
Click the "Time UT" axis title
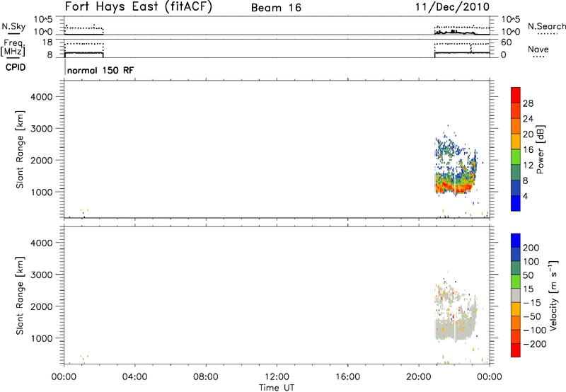point(277,387)
